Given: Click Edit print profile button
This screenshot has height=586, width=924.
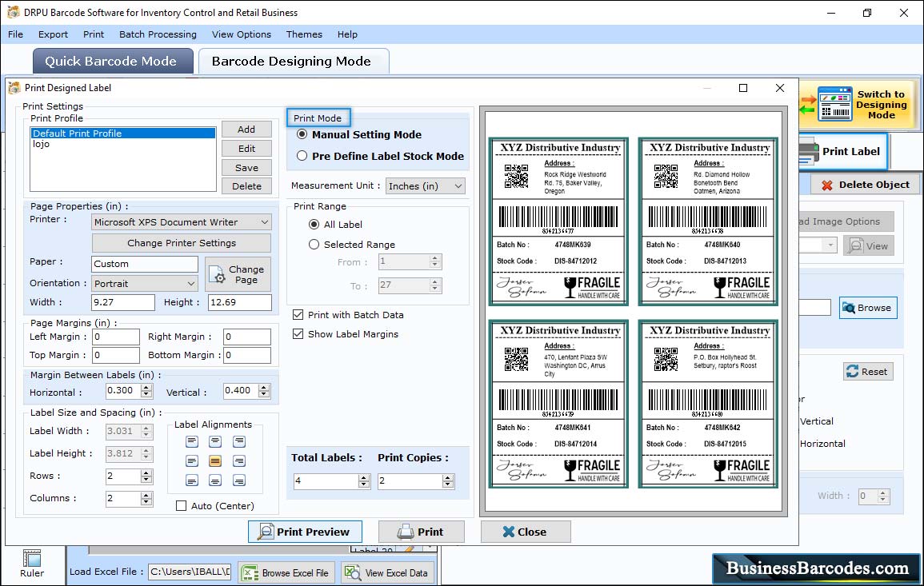Looking at the screenshot, I should tap(246, 149).
